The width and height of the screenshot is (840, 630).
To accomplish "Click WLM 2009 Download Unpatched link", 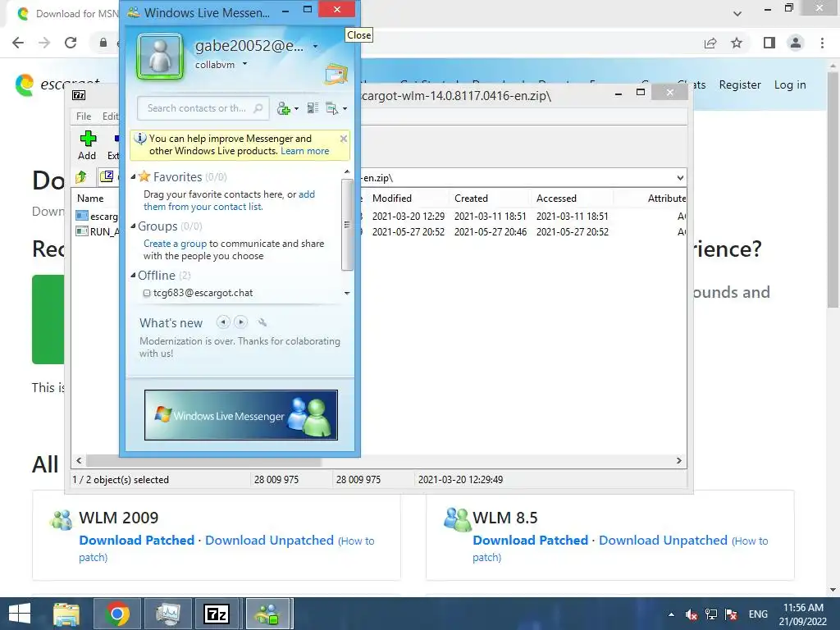I will [269, 540].
